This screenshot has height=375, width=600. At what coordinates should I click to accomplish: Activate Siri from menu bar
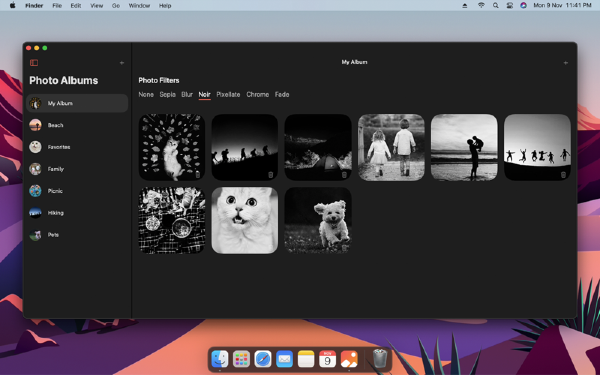coord(523,5)
